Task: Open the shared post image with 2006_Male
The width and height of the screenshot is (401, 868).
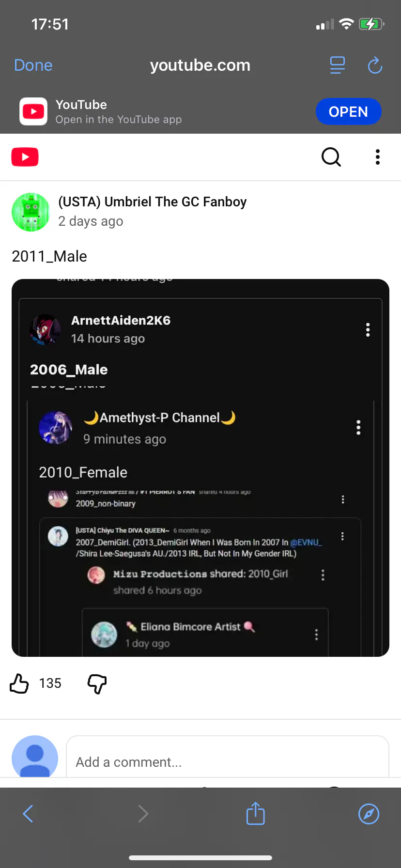Action: click(200, 467)
